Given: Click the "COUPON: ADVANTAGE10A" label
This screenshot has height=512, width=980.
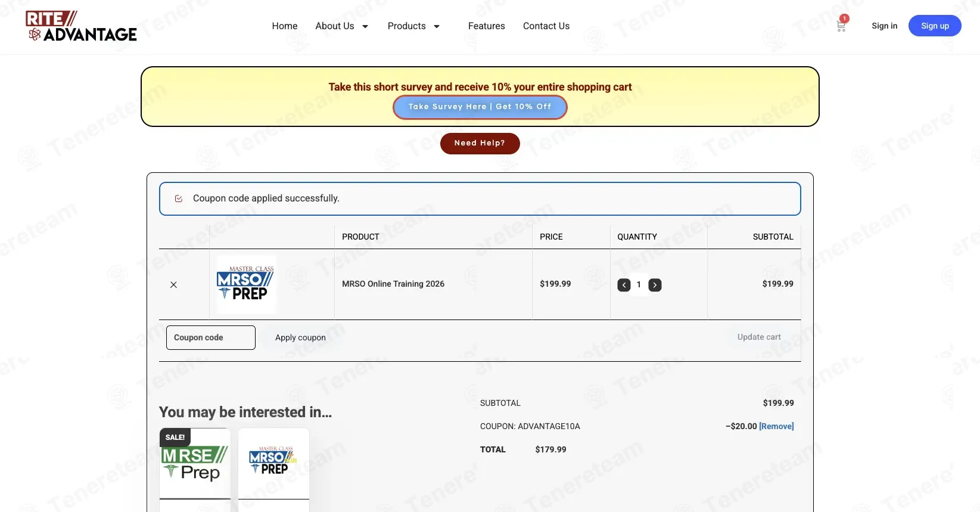Looking at the screenshot, I should pyautogui.click(x=530, y=426).
